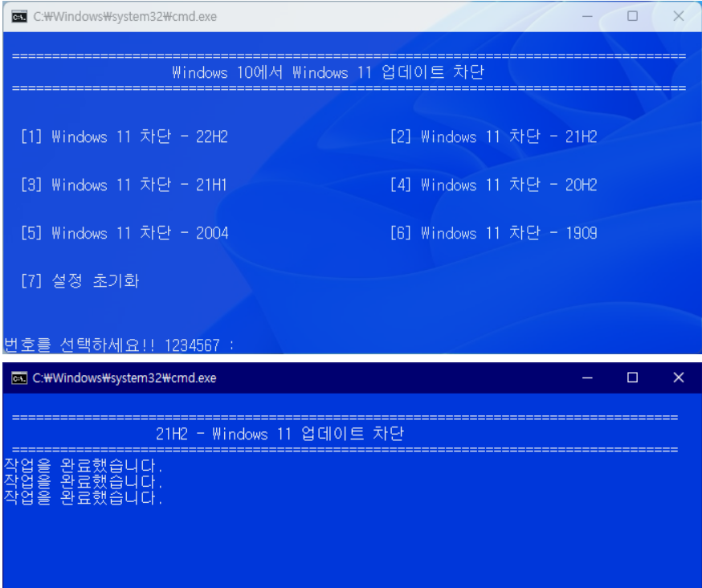
Task: Minimize the lower cmd window
Action: [x=587, y=378]
